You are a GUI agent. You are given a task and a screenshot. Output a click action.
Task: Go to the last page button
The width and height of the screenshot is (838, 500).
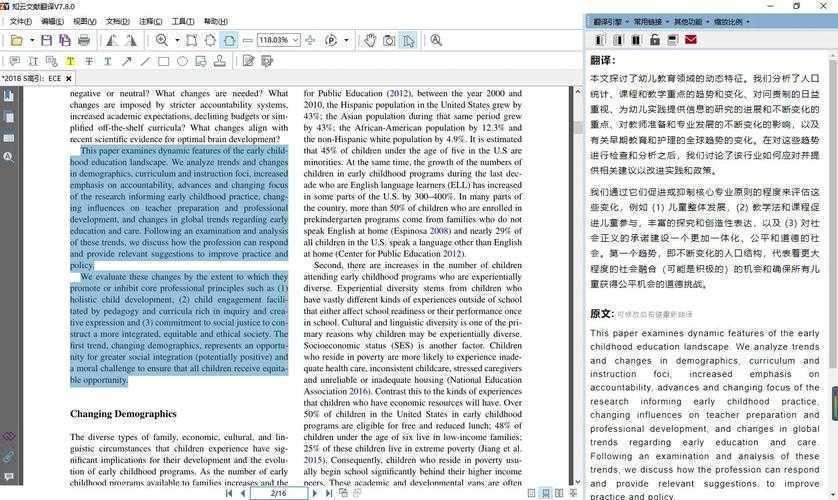(x=329, y=493)
